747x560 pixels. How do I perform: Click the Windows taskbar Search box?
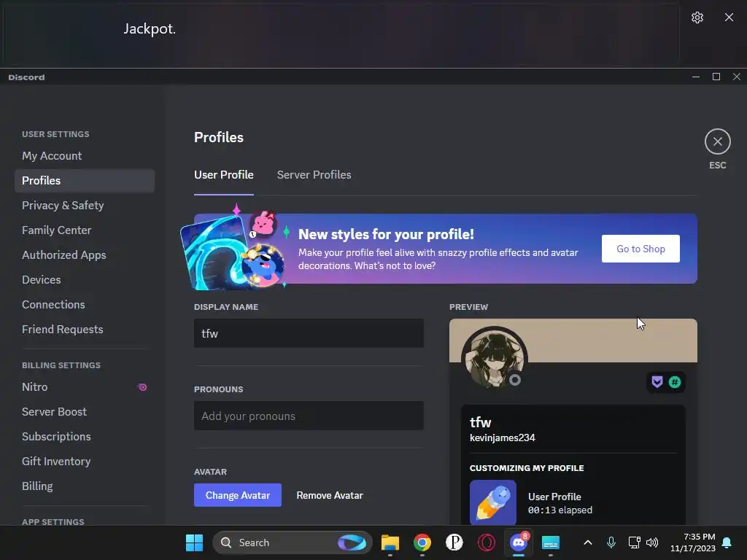coord(293,542)
